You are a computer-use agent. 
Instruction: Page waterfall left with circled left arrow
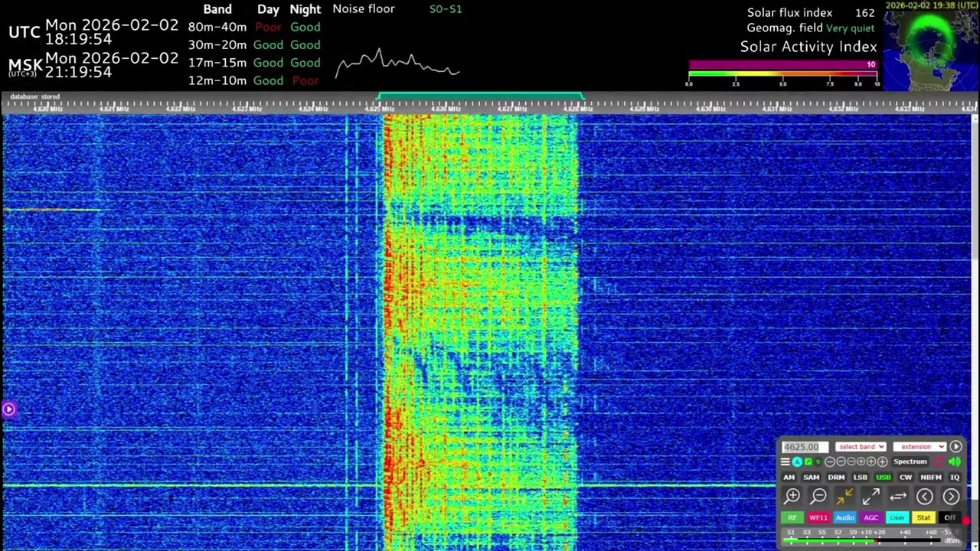pyautogui.click(x=925, y=496)
